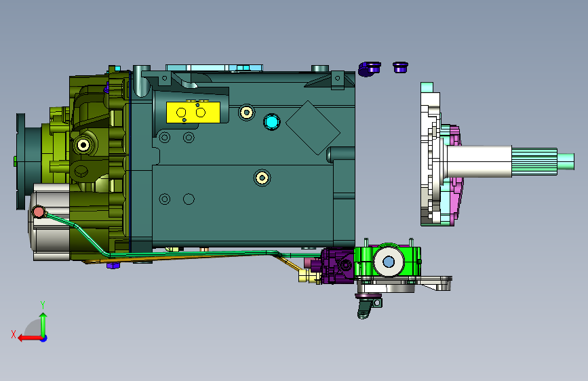Pick the cyan round plug on the housing
Image resolution: width=588 pixels, height=381 pixels.
tap(271, 122)
